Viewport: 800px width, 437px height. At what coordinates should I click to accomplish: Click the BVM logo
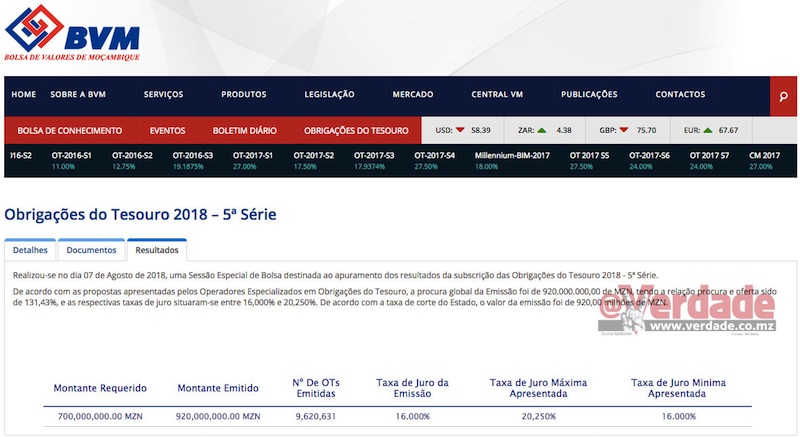click(x=72, y=33)
